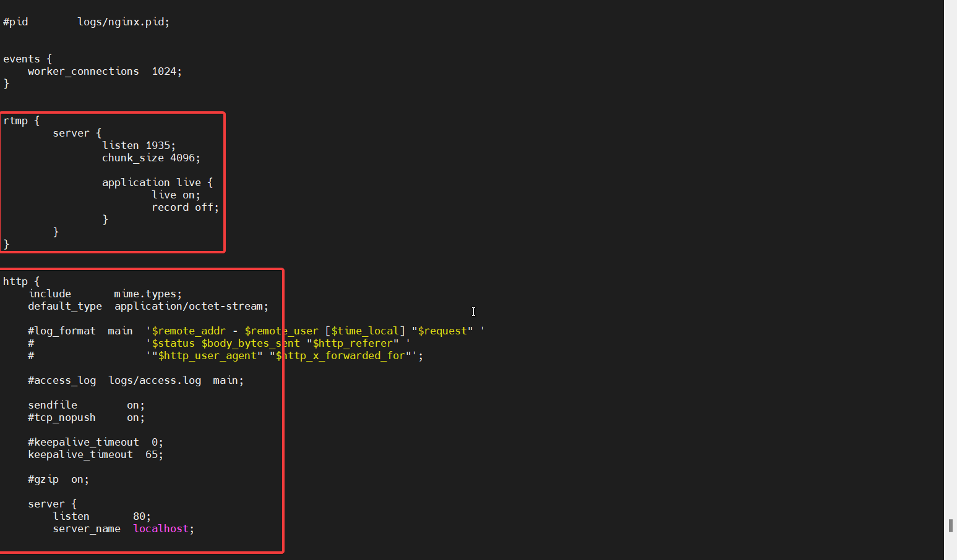Click '#tcp_nopush' commented directive
The width and height of the screenshot is (957, 560).
[62, 417]
